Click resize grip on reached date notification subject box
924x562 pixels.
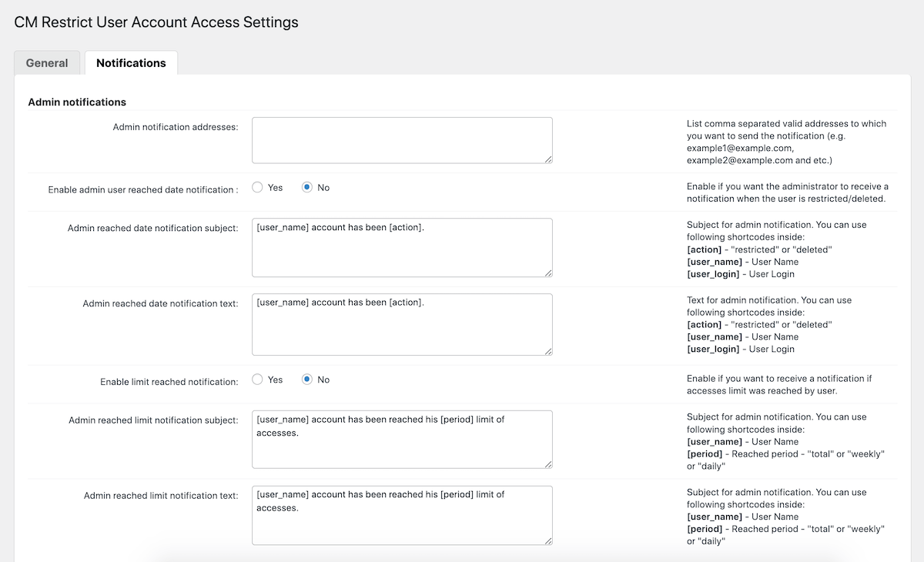[x=547, y=272]
